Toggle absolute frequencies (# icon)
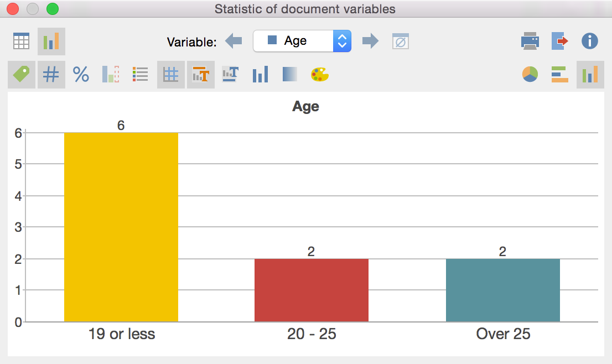The height and width of the screenshot is (364, 612). pyautogui.click(x=51, y=75)
